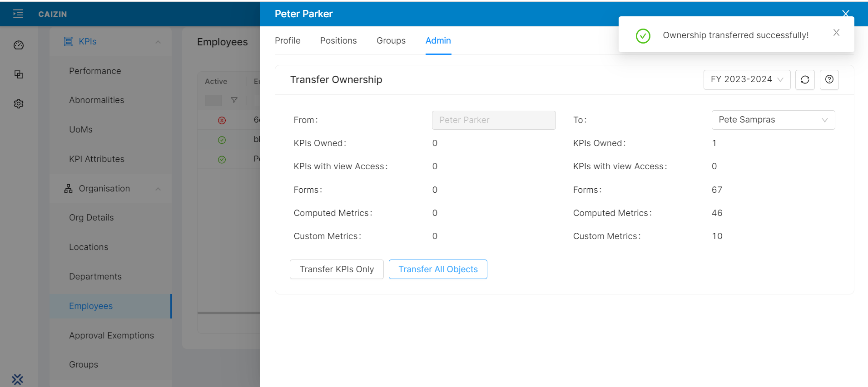
Task: Toggle the inactive red status on first row
Action: (x=222, y=120)
